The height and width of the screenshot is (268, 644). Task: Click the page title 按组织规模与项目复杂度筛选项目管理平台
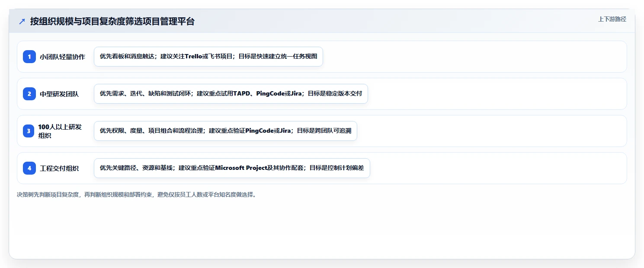point(112,21)
